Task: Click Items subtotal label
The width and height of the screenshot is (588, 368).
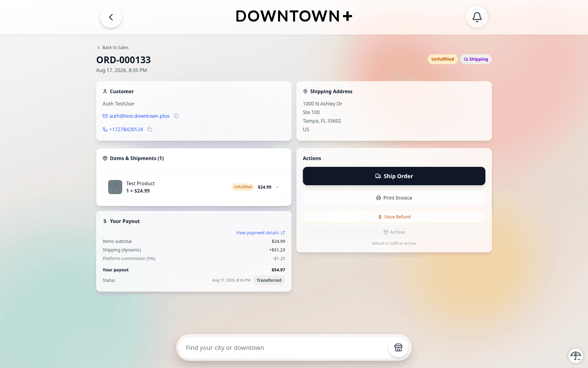Action: 117,241
